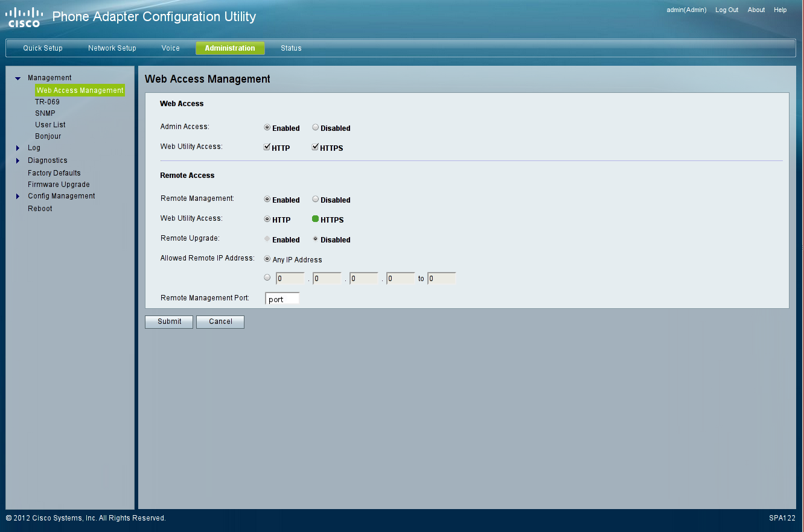The width and height of the screenshot is (804, 532).
Task: Open Firmware Upgrade in the sidebar
Action: coord(59,185)
